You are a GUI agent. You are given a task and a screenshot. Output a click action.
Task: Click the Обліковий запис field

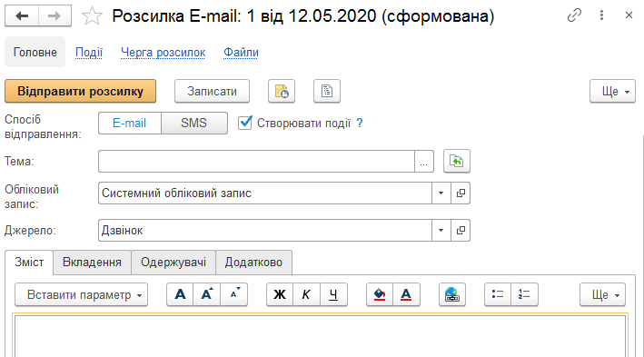265,193
